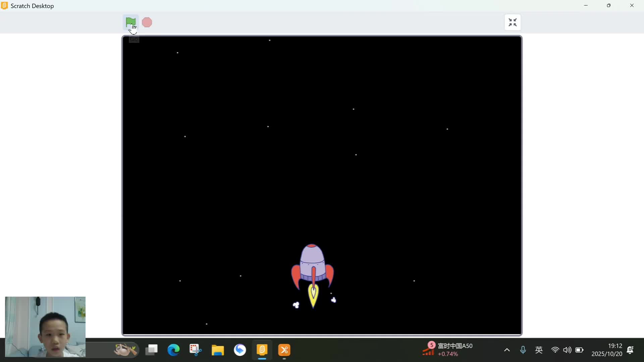Open Snipping Tool from taskbar
Image resolution: width=644 pixels, height=362 pixels.
(196, 350)
